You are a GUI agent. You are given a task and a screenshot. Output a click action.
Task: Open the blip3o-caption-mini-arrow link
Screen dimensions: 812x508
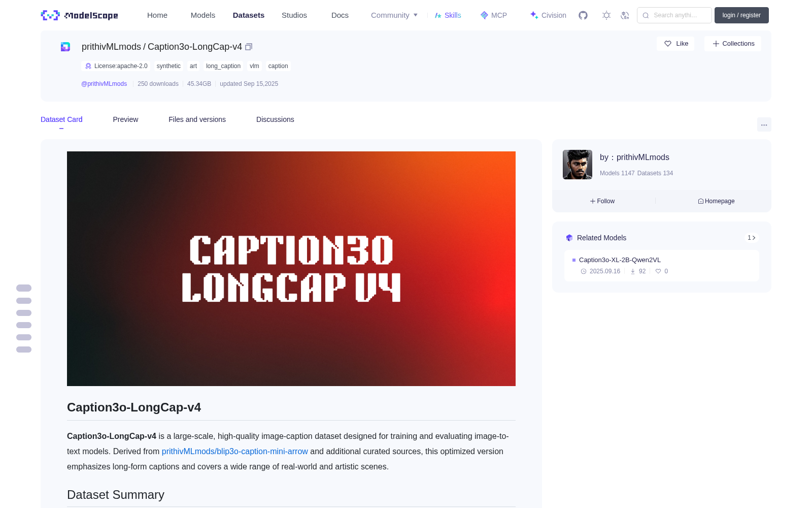click(x=234, y=451)
